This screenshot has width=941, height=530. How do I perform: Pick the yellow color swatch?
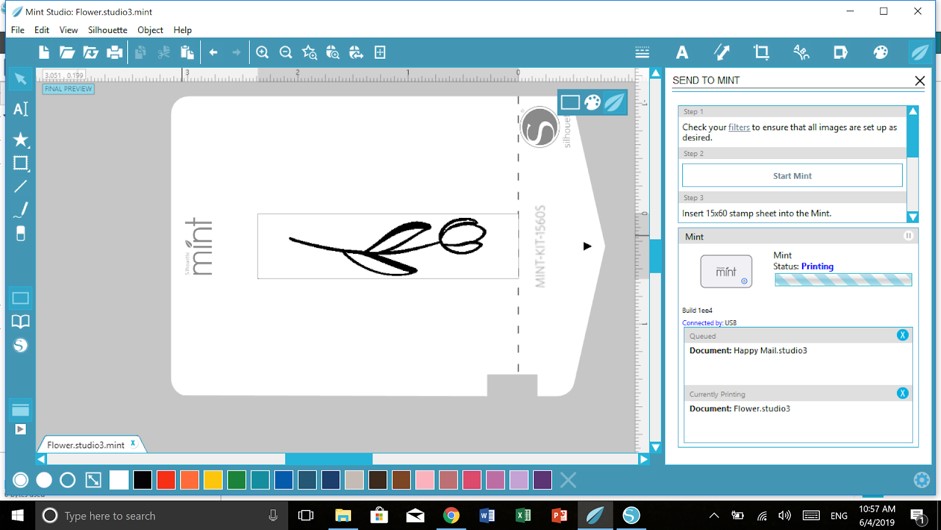click(x=213, y=480)
